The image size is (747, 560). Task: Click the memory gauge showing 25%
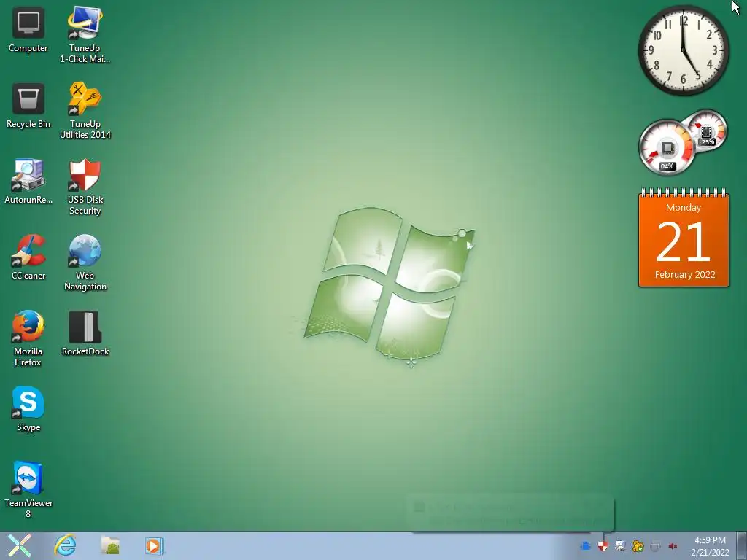coord(707,131)
